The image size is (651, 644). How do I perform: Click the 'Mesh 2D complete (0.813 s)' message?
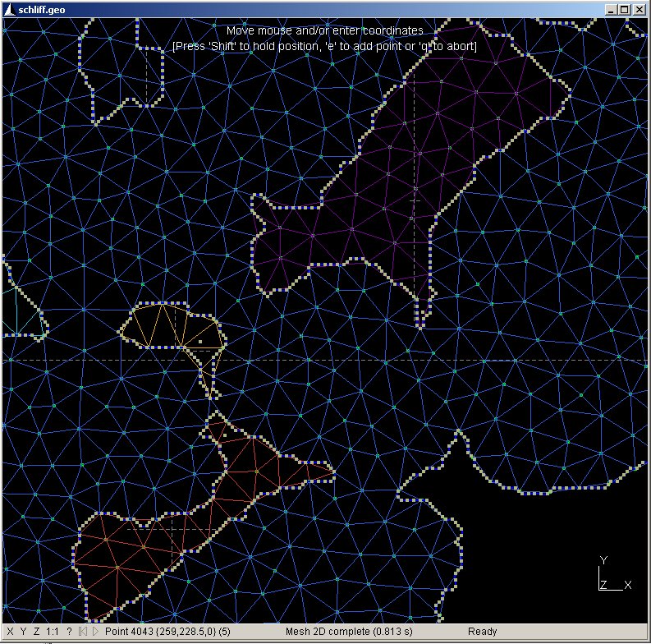tap(349, 632)
